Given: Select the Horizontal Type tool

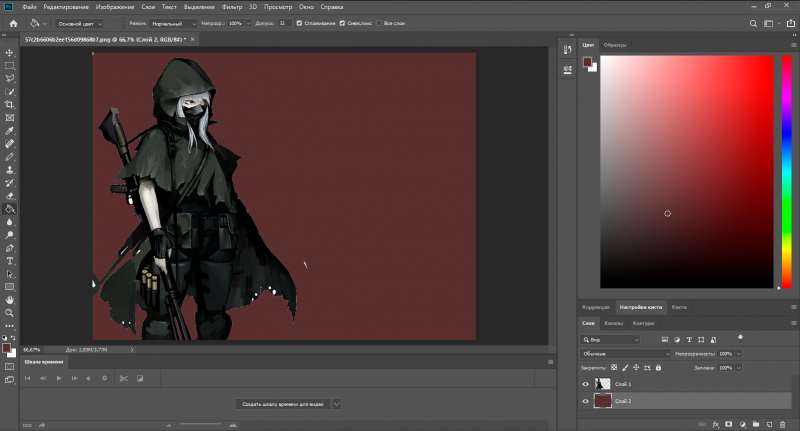Looking at the screenshot, I should click(10, 260).
